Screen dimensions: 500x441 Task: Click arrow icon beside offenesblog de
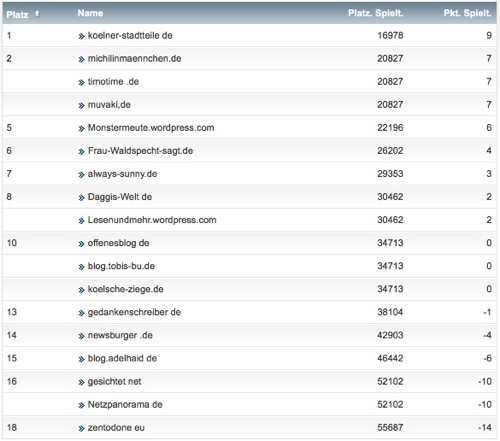pyautogui.click(x=81, y=244)
